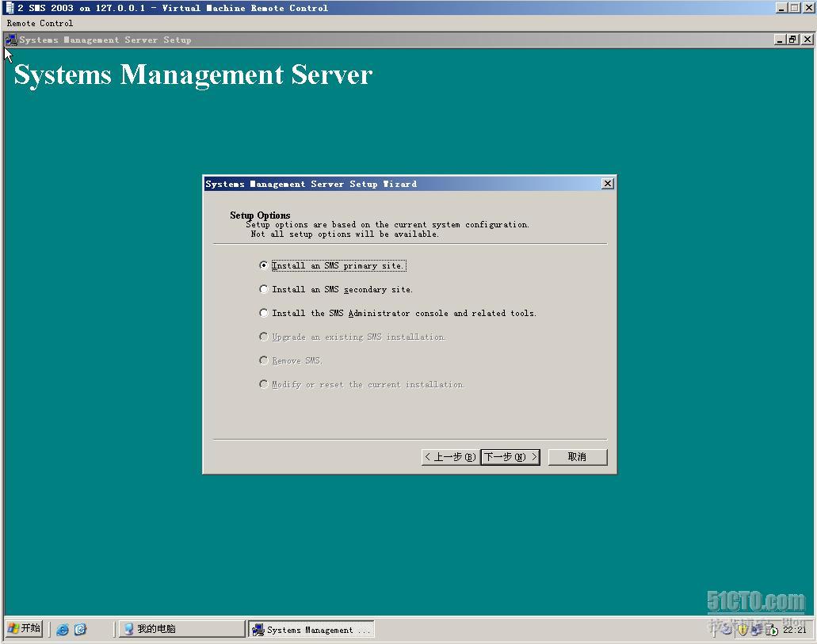Switch to 我的电脑 taskbar window
817x644 pixels.
[x=181, y=629]
